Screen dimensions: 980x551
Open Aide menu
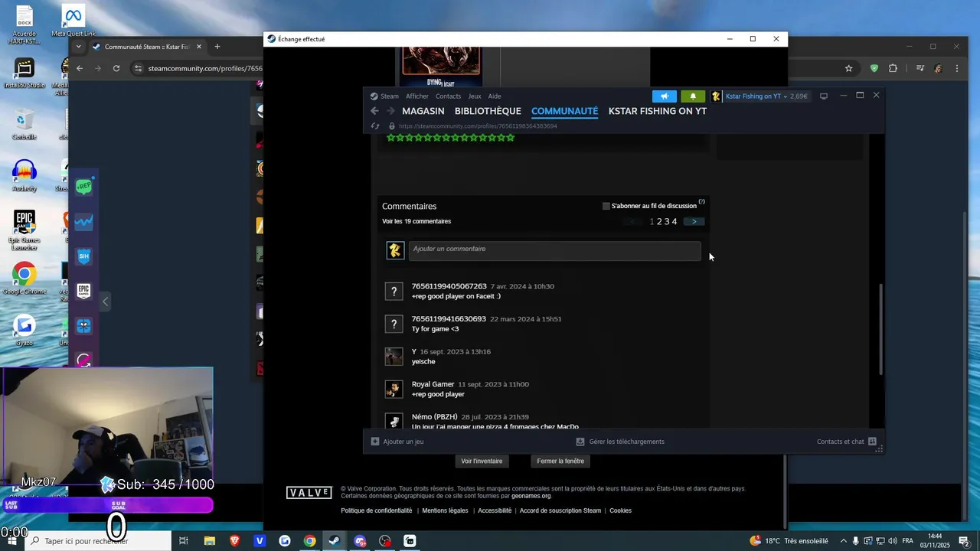pyautogui.click(x=495, y=96)
